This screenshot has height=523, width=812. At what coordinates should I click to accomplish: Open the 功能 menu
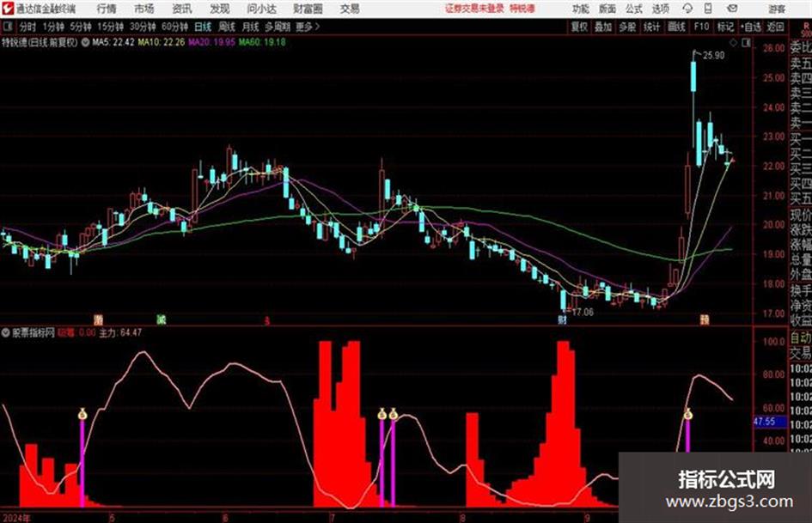pyautogui.click(x=581, y=9)
